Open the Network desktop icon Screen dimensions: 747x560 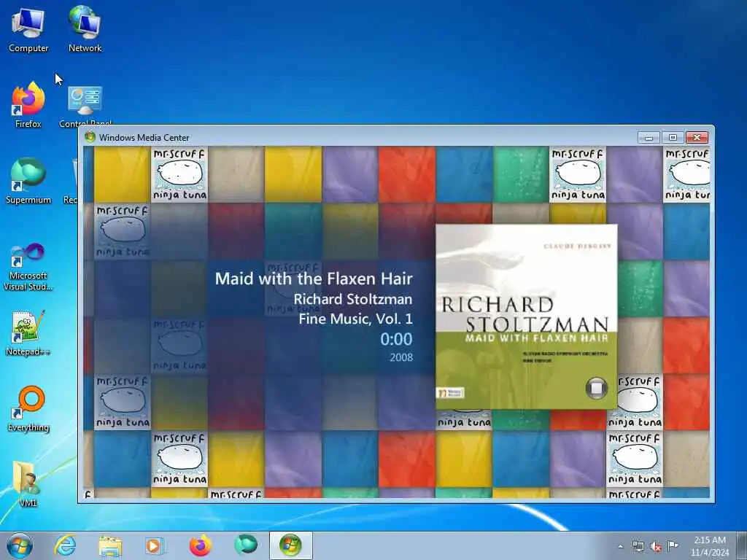[85, 29]
